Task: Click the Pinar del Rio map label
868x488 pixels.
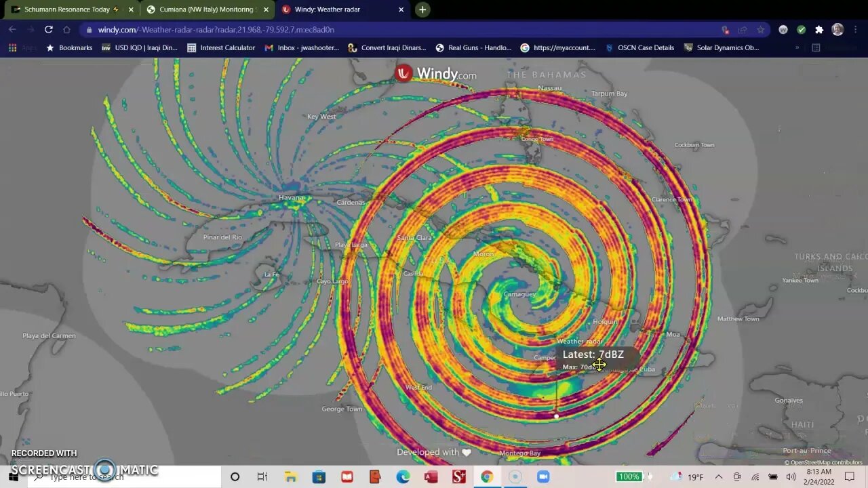Action: (222, 237)
